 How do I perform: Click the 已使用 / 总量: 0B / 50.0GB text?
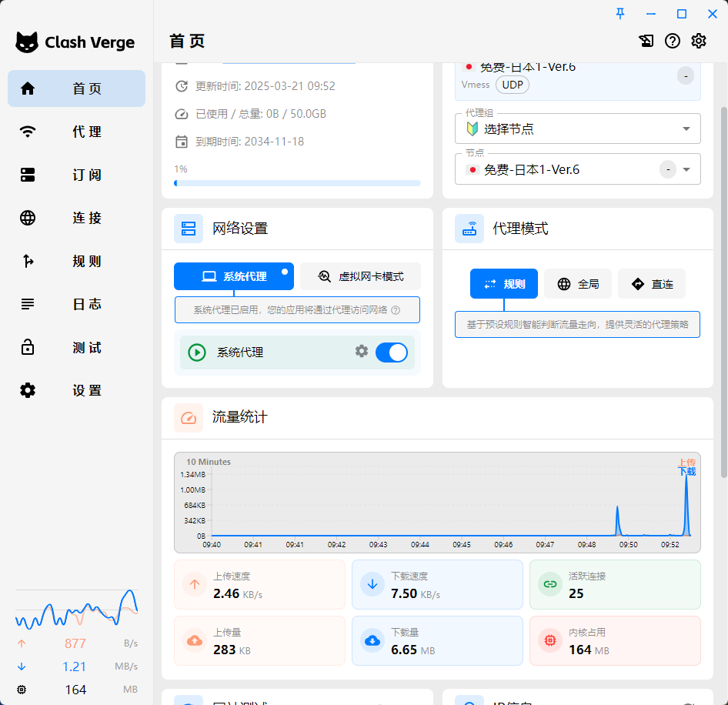[x=260, y=114]
